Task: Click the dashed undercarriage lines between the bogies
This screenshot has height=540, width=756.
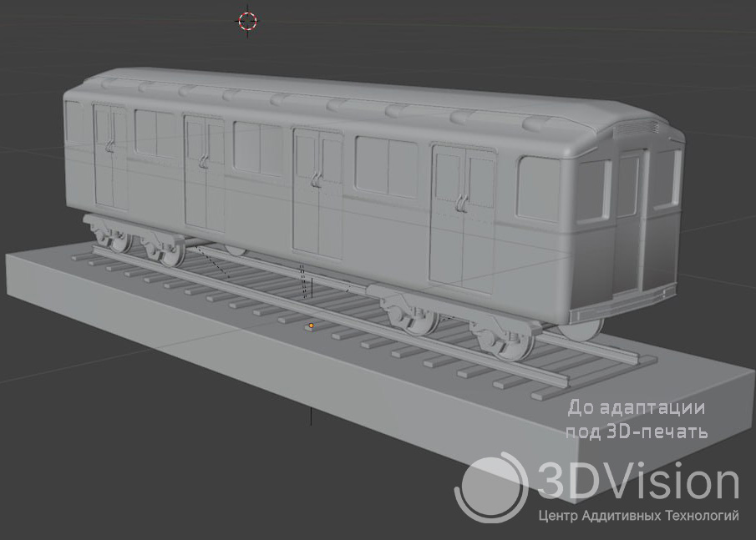Action: (x=305, y=282)
